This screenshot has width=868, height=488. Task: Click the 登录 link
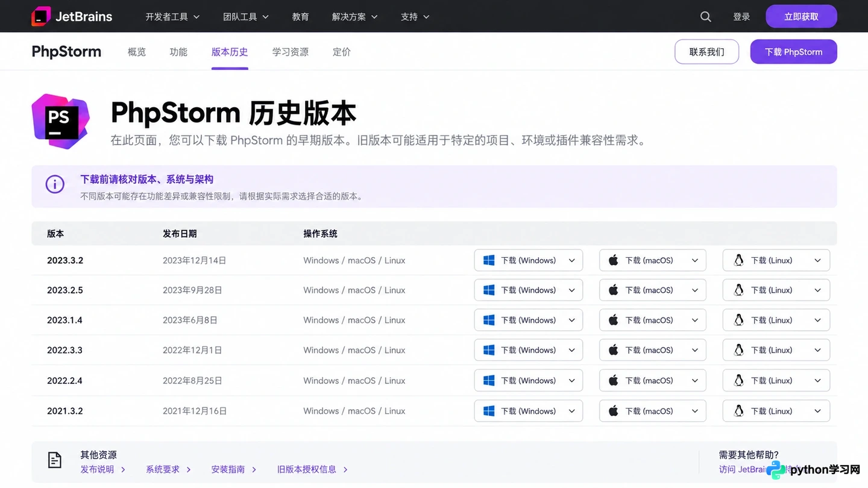741,17
